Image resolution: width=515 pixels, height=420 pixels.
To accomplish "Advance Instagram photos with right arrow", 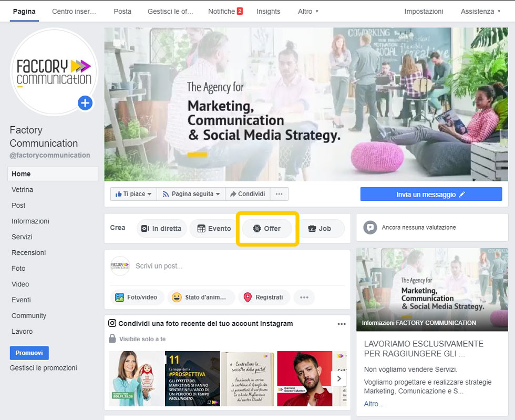I will point(339,378).
